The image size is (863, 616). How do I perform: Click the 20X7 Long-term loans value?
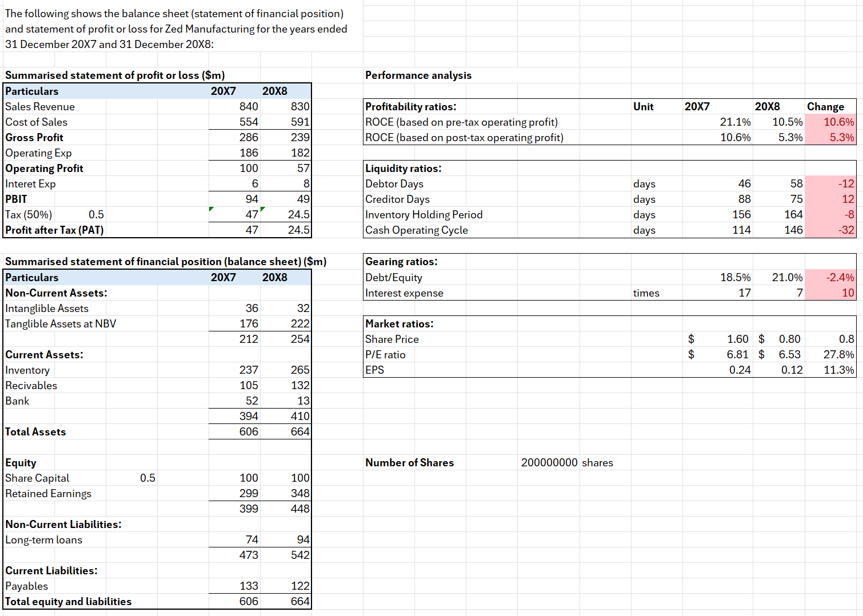coord(234,539)
